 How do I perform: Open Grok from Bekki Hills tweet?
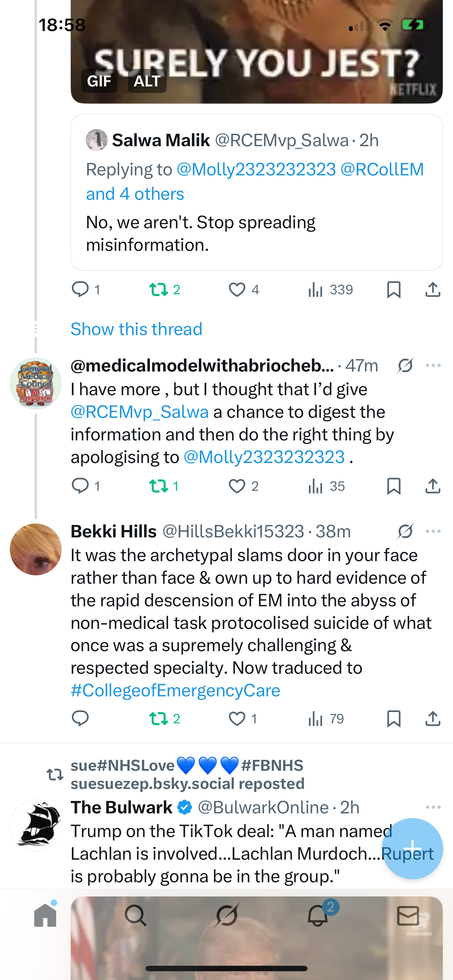click(405, 532)
